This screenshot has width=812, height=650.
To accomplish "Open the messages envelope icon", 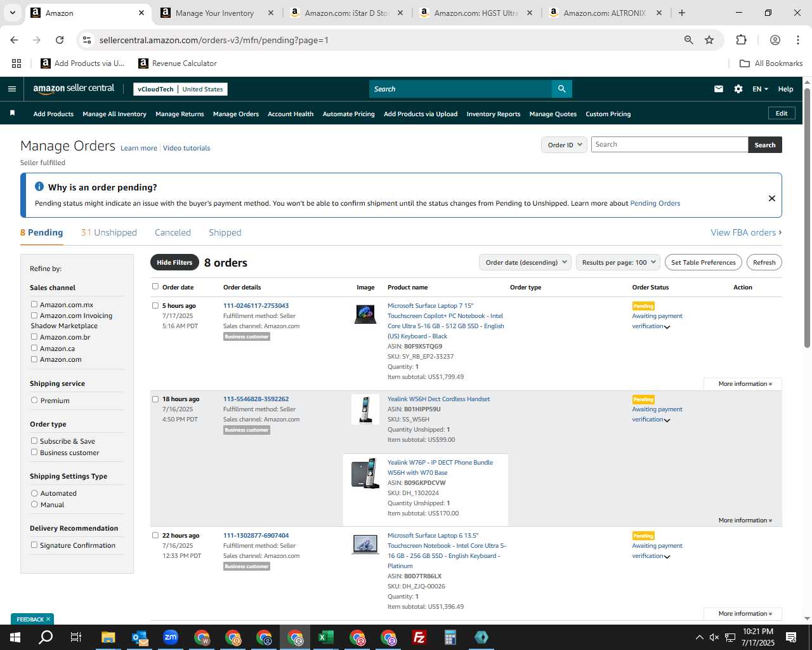I will pos(719,89).
